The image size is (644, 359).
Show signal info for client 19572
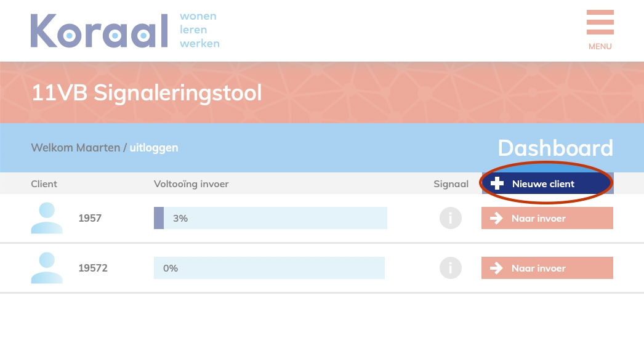click(451, 268)
